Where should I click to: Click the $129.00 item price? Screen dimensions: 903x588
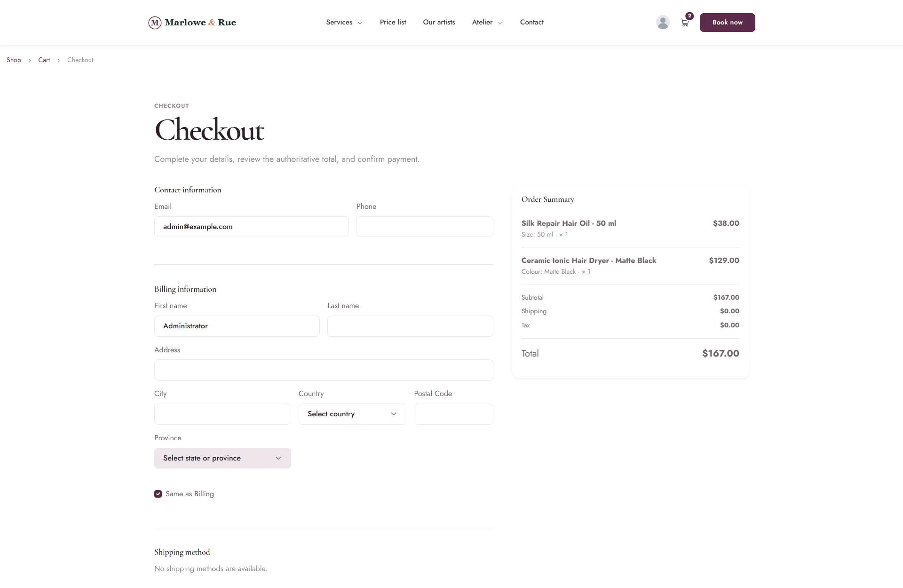[724, 260]
